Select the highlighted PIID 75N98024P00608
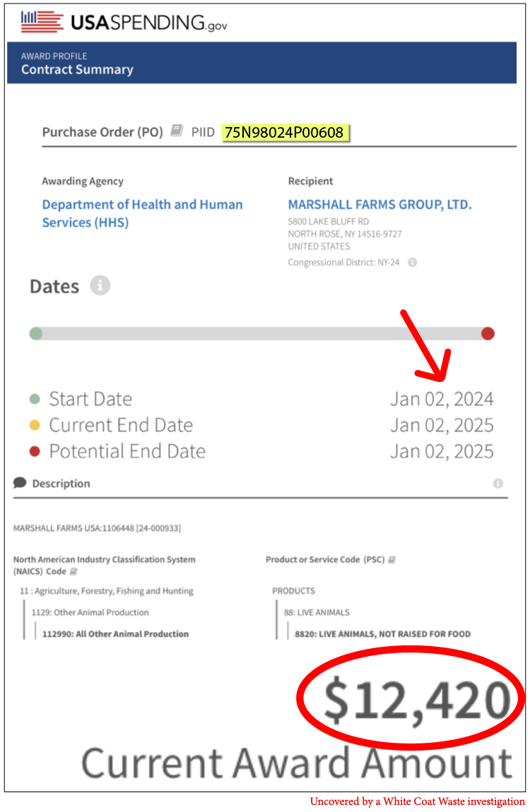The width and height of the screenshot is (530, 812). 284,132
